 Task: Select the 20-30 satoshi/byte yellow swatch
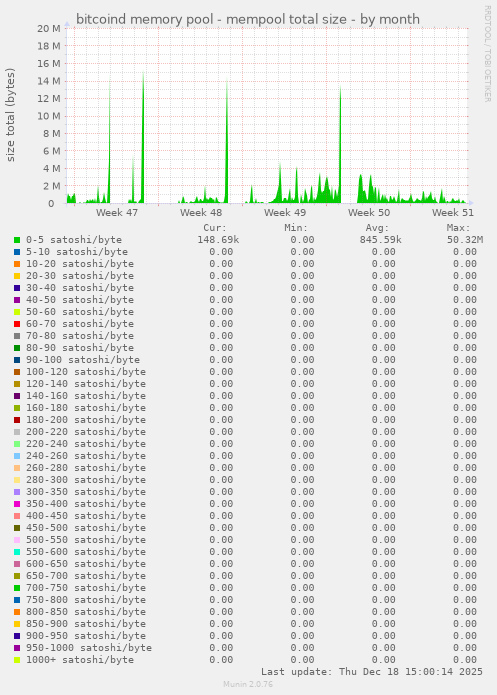click(17, 276)
